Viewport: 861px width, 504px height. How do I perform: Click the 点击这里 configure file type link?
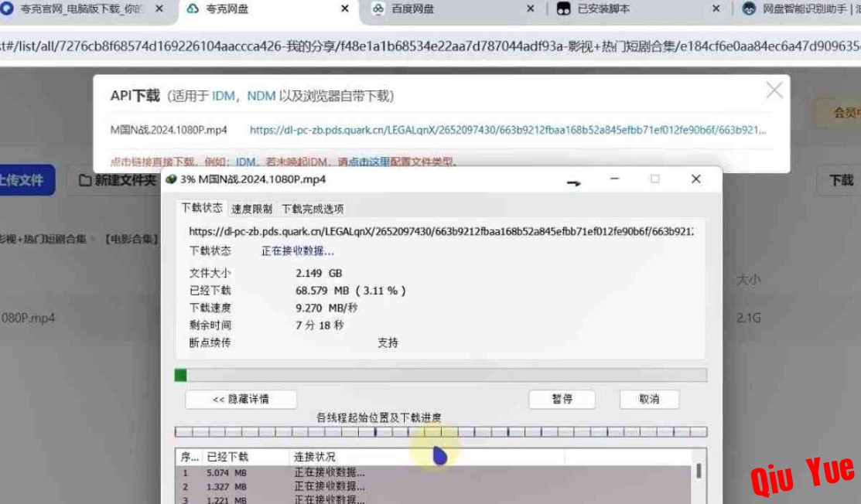369,162
